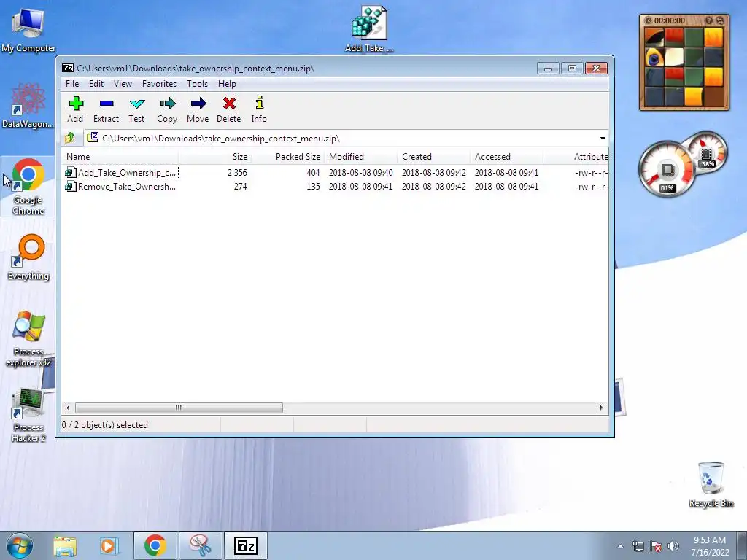The image size is (747, 560).
Task: Open the Recycle Bin
Action: (711, 484)
